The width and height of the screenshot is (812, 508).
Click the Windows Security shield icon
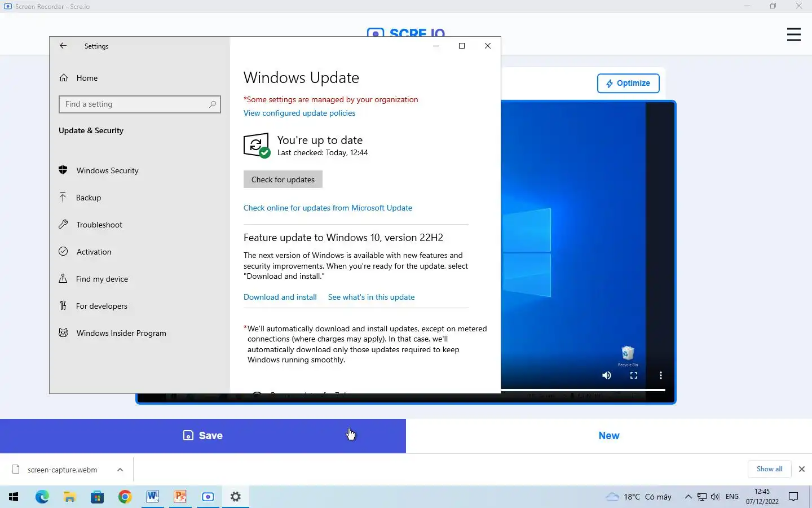point(63,170)
